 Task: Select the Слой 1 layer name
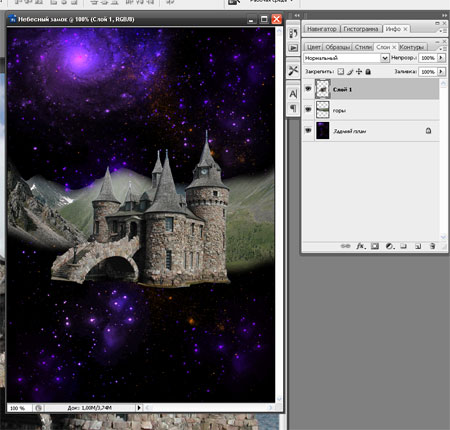tap(342, 89)
